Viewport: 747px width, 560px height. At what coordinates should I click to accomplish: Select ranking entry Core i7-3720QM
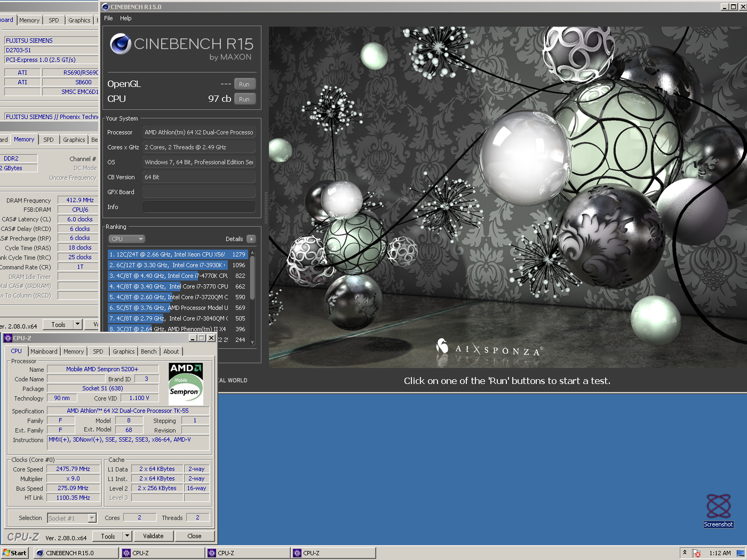click(x=178, y=297)
